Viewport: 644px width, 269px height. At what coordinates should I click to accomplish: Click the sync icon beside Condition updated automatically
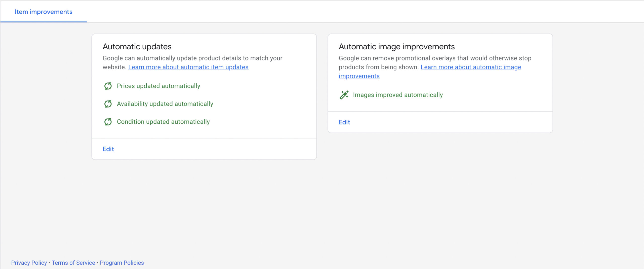(x=108, y=122)
